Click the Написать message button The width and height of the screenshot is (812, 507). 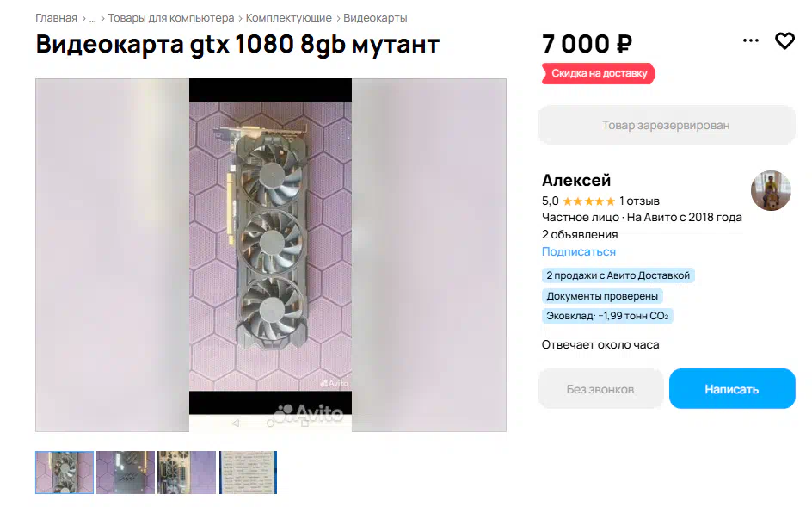[x=732, y=389]
